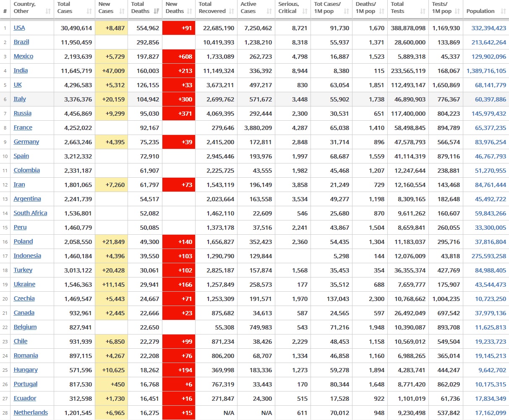Open Portugal country link
This screenshot has width=509, height=420.
(26, 384)
